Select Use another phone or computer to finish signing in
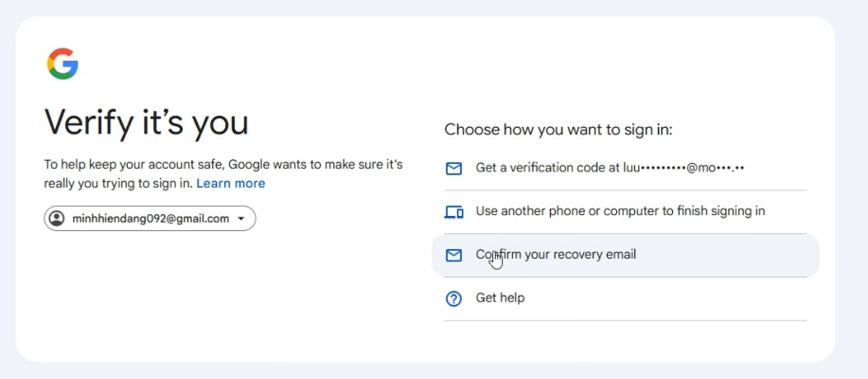 [620, 211]
